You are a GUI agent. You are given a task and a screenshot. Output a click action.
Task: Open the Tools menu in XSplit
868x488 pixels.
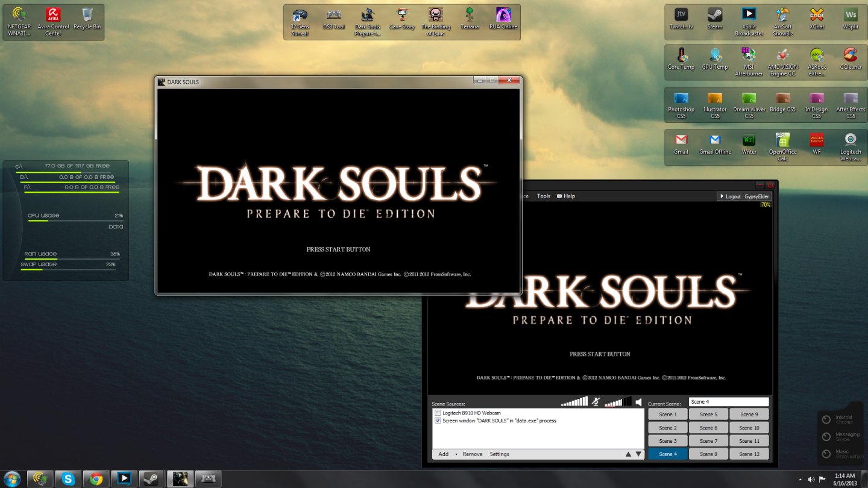[544, 196]
